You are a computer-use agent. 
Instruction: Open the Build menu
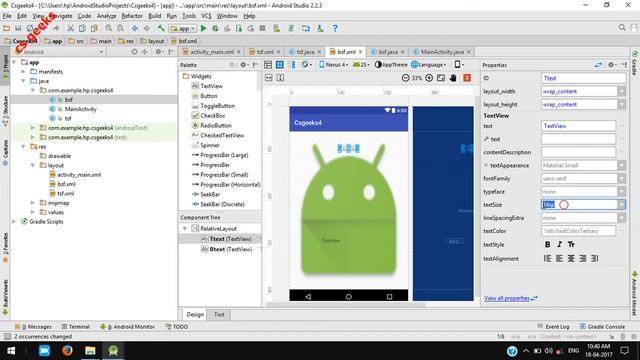click(x=155, y=16)
